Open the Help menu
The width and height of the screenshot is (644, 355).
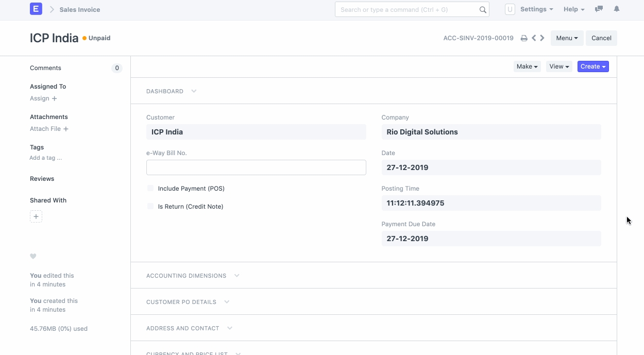pos(574,9)
